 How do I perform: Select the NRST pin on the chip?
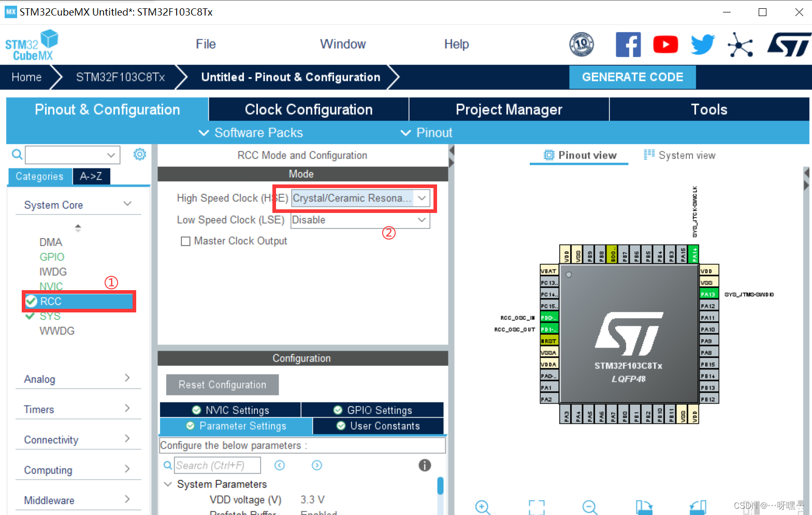[549, 341]
